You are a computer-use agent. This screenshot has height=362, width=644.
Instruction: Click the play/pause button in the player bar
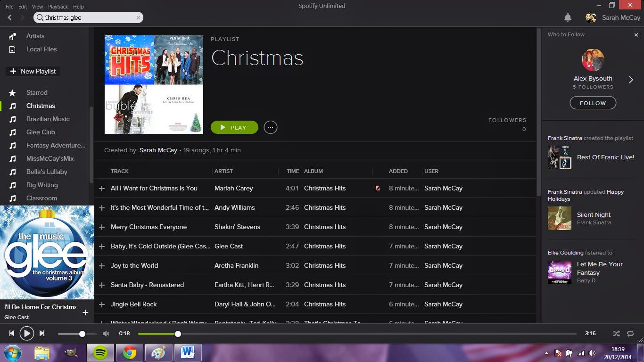[x=27, y=333]
